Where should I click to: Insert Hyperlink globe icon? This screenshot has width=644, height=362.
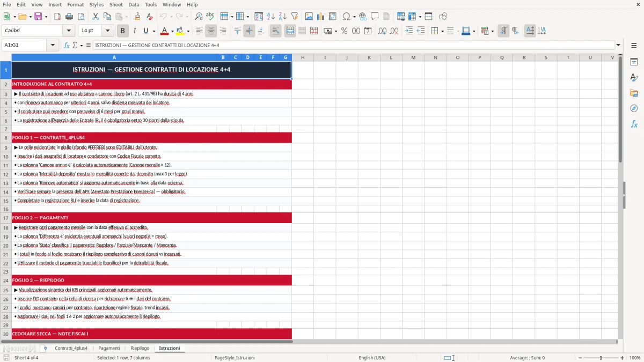click(x=363, y=17)
